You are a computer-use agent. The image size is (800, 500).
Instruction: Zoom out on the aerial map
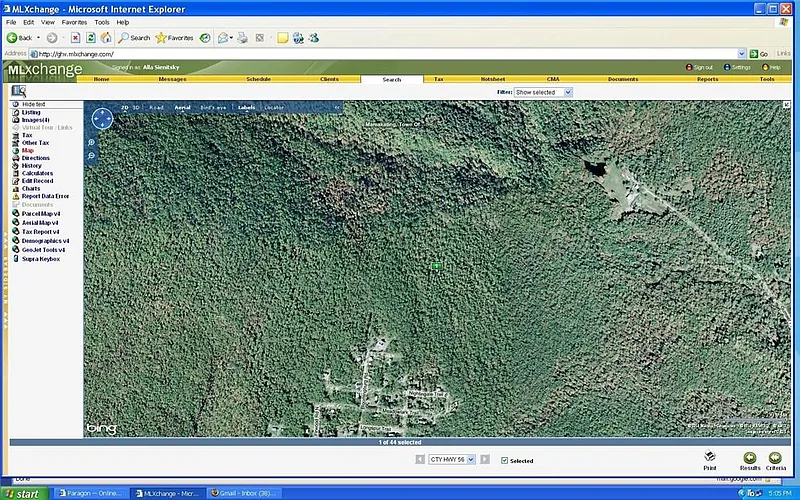tap(92, 157)
